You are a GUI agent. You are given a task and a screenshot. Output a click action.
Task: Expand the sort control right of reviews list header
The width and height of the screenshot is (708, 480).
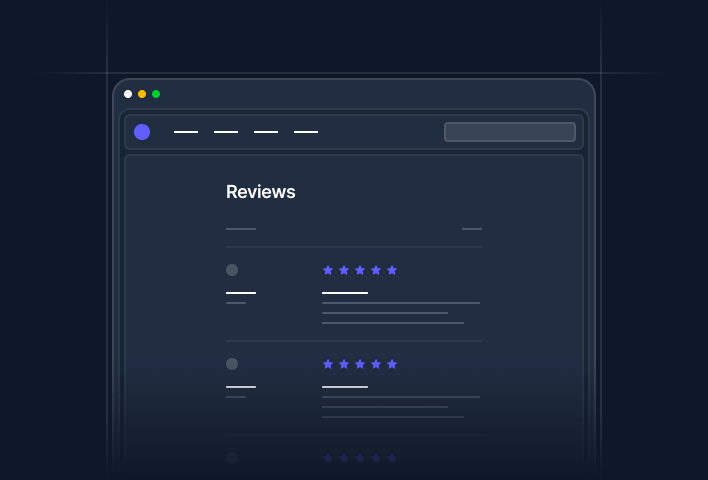(x=472, y=229)
